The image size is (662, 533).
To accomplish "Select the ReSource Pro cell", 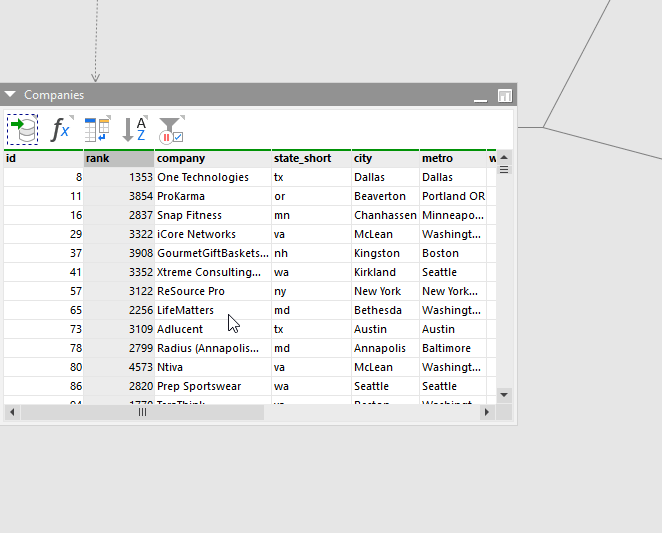I will (213, 291).
